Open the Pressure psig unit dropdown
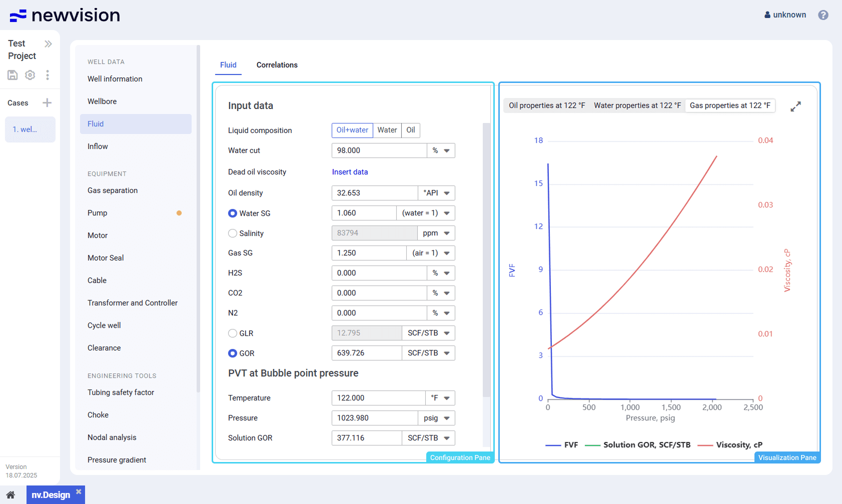 click(x=436, y=418)
